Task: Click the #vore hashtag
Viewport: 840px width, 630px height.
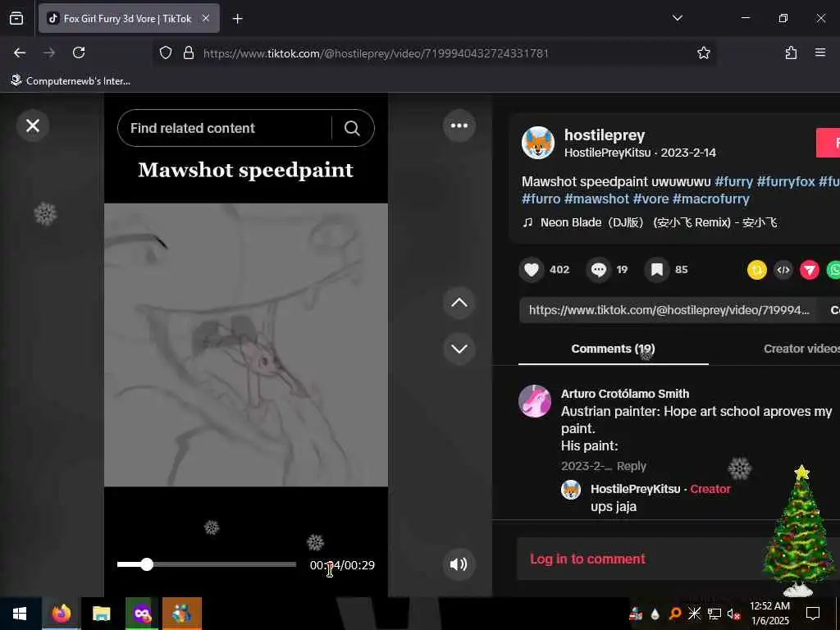Action: click(651, 199)
